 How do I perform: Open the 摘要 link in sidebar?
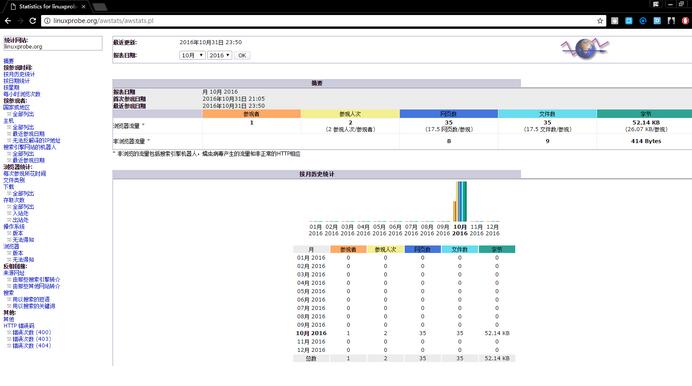click(x=8, y=61)
